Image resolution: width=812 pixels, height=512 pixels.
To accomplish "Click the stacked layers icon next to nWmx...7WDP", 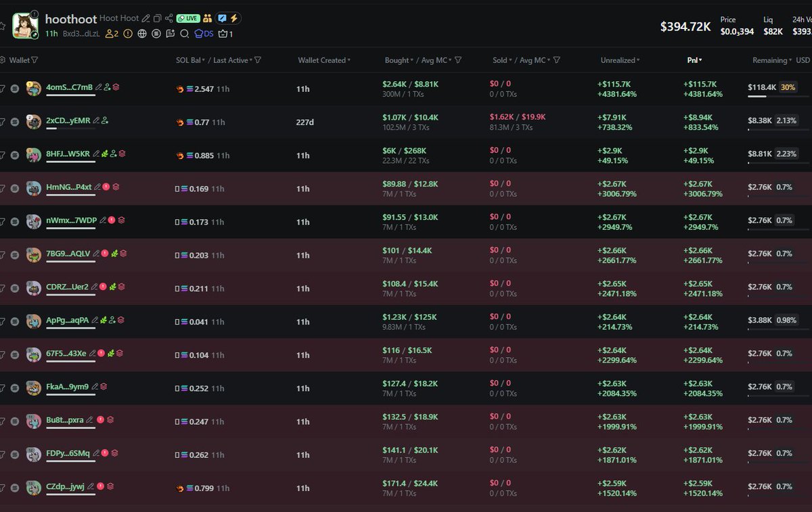I will [121, 220].
